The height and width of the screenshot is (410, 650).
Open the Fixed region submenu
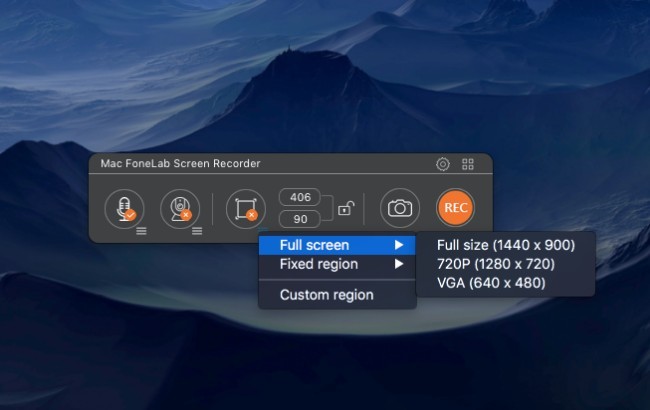coord(337,264)
